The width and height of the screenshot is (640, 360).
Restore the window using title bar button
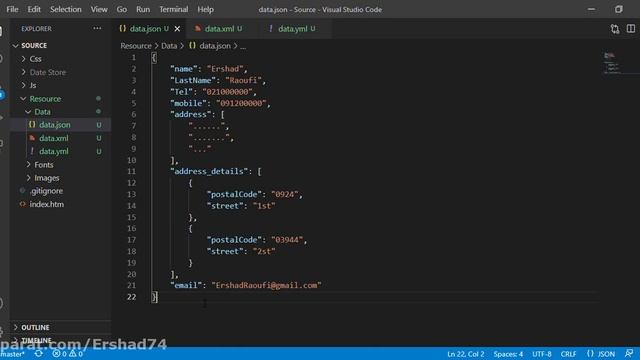click(619, 9)
